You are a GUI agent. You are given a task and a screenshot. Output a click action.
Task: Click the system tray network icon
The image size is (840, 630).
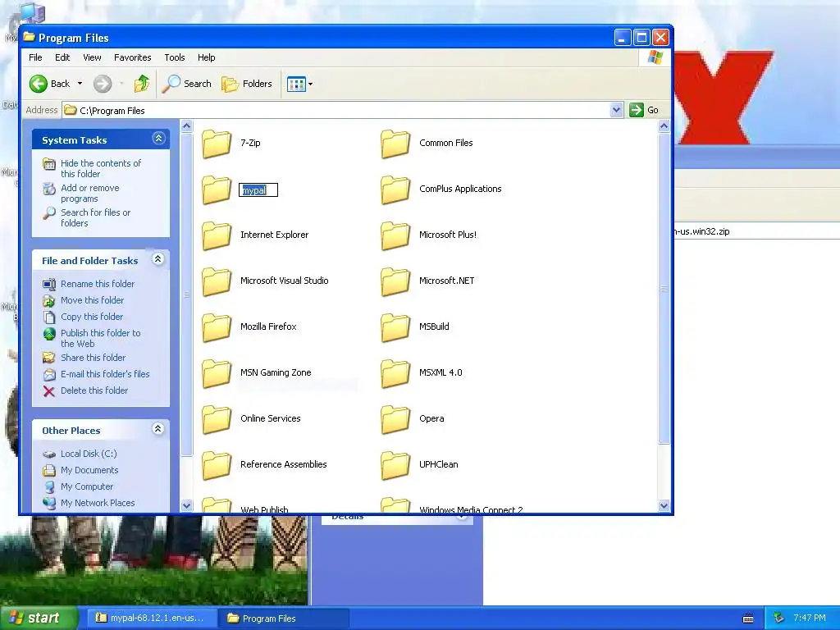pos(779,618)
